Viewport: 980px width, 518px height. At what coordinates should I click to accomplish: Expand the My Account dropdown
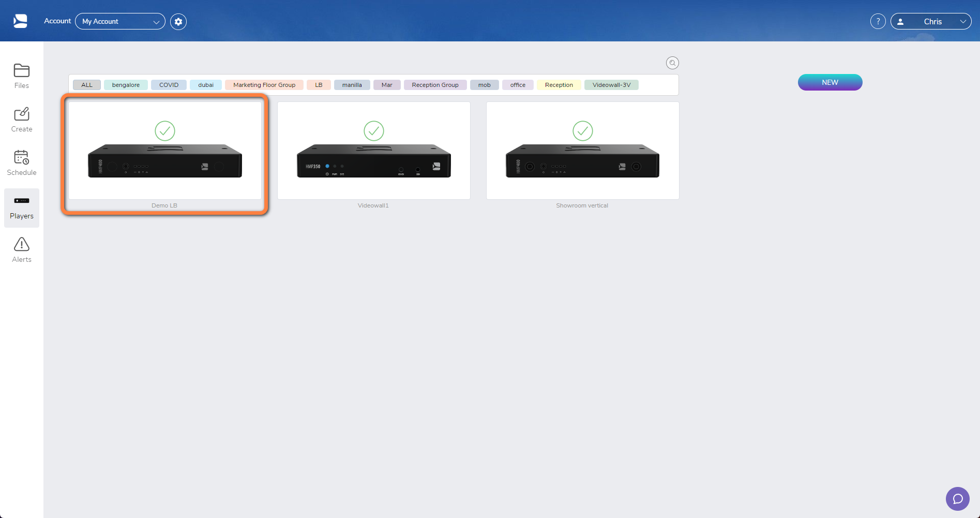point(120,22)
